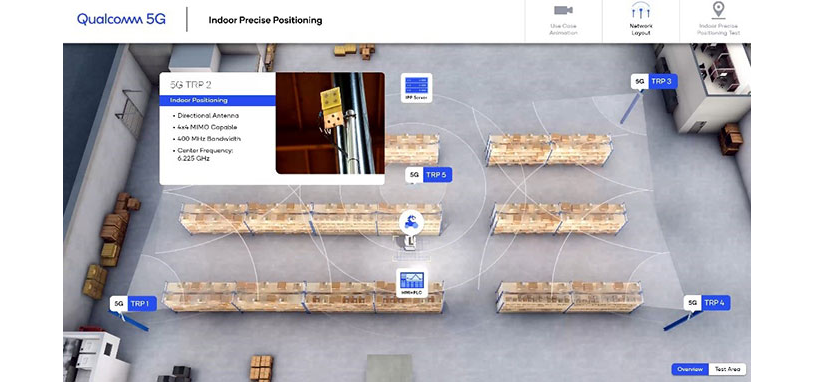814x382 pixels.
Task: Click the Qualcomm 5G logo
Action: [121, 20]
